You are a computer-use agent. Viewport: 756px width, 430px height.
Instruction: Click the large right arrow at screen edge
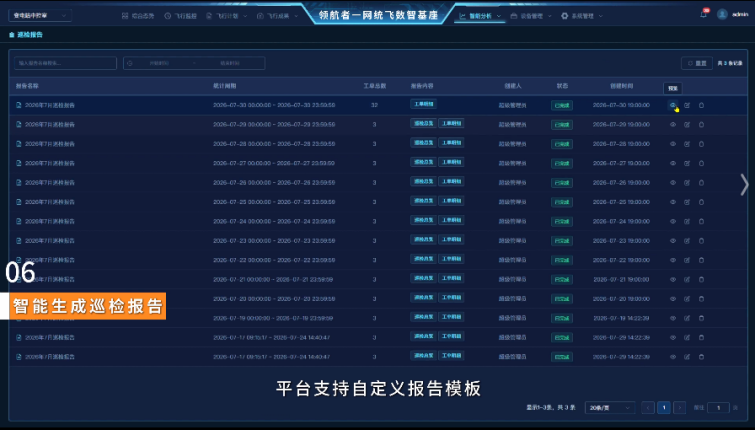click(744, 184)
